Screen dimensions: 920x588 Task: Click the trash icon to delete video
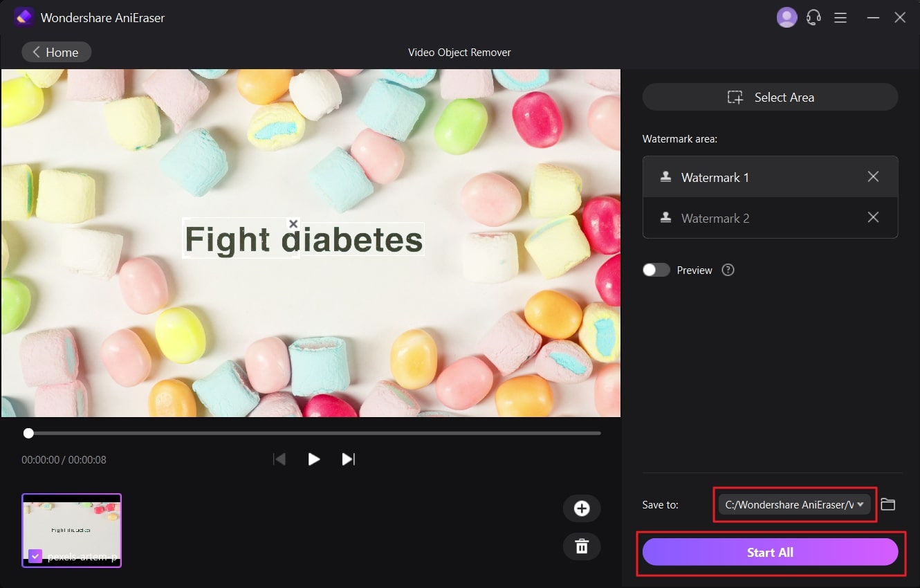click(581, 546)
